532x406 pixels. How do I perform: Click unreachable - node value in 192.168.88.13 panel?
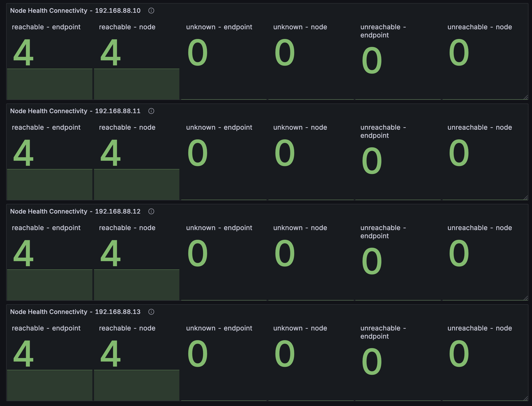459,354
